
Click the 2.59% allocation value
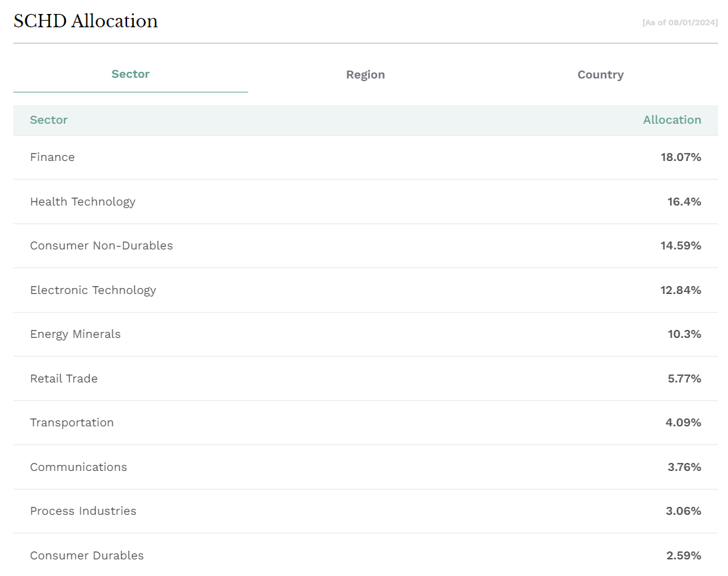[683, 555]
